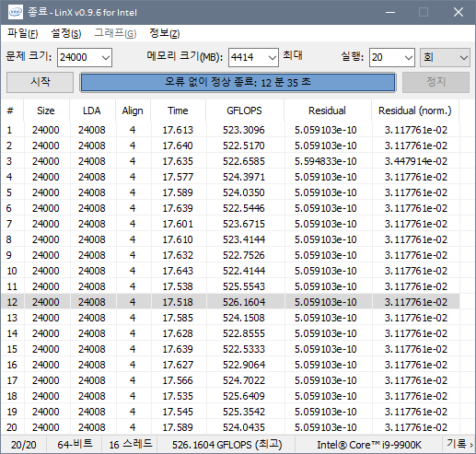
Task: Select Time value 17.518 in row 12
Action: pos(178,302)
